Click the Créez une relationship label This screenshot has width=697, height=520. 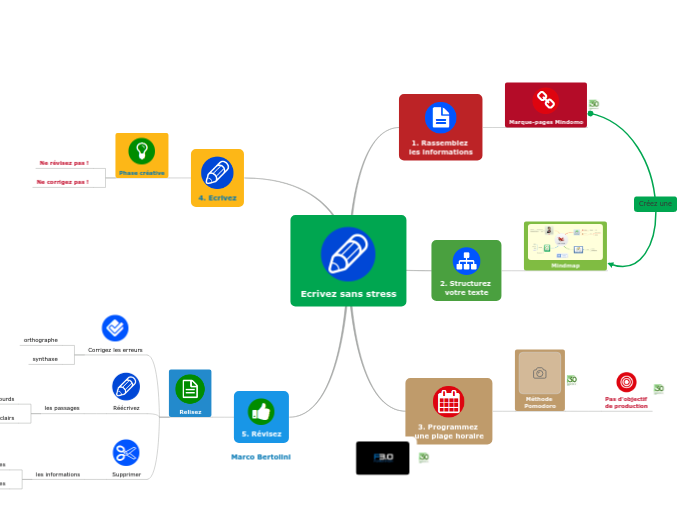pos(655,204)
